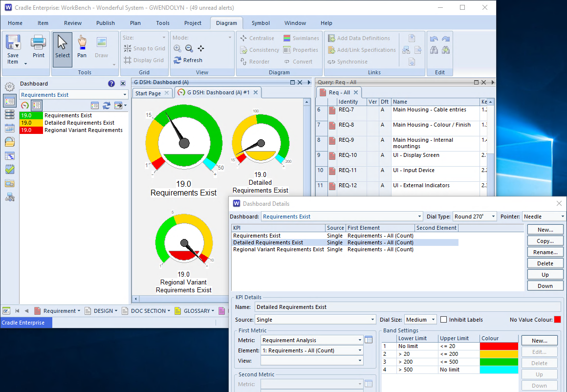Switch Dashboard panel to dial view

(25, 105)
